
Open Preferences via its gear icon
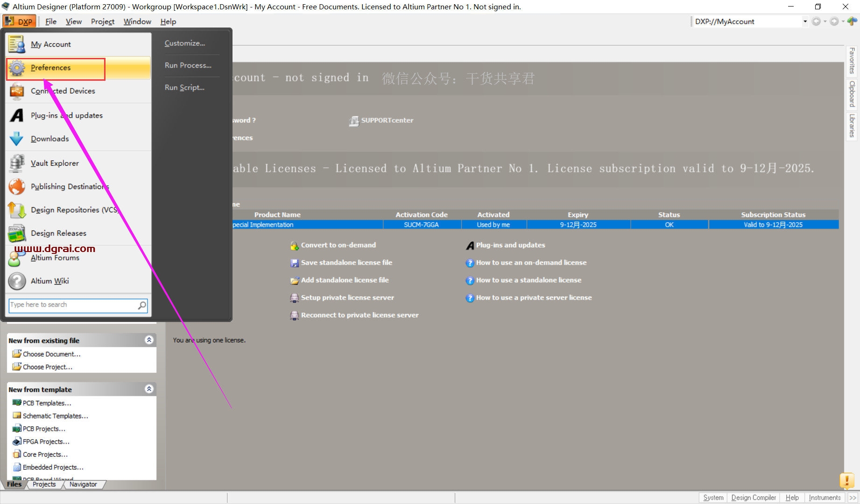tap(17, 68)
